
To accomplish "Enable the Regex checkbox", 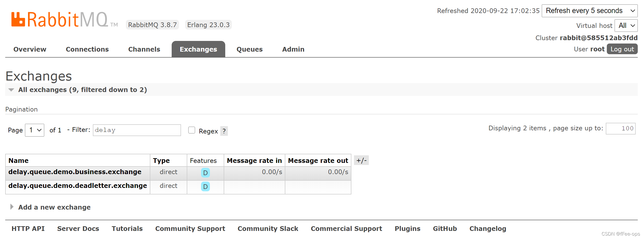I will tap(192, 130).
